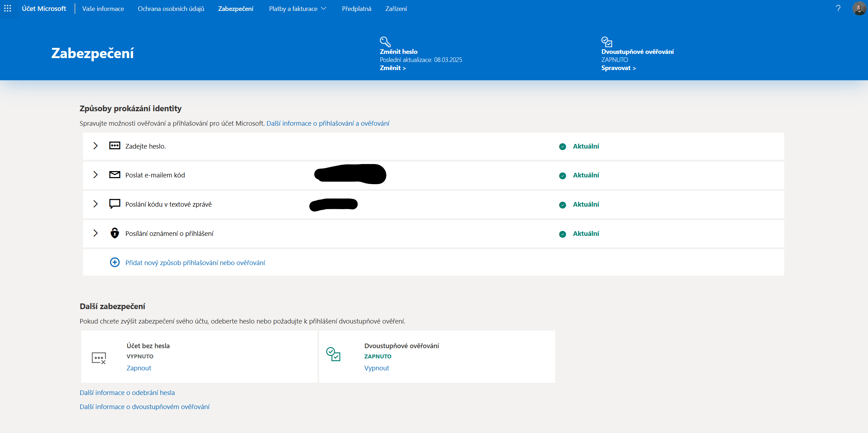The width and height of the screenshot is (868, 433).
Task: Click Aktuální status in Zadejte heslo row
Action: 586,146
